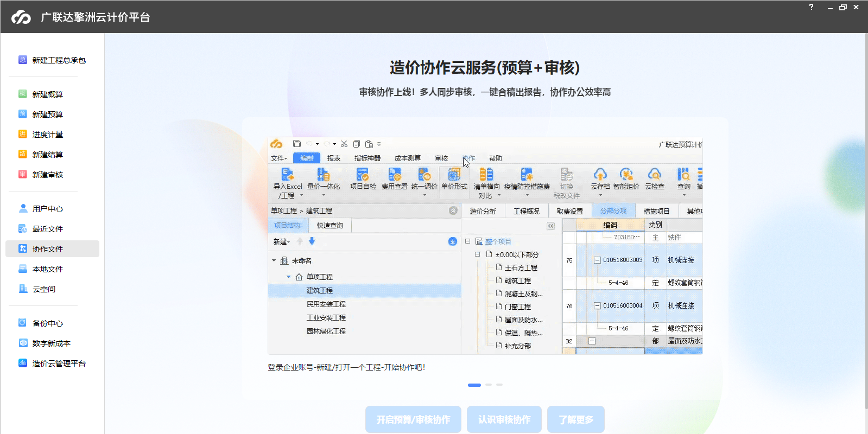
Task: Click the 认识审核协作 button
Action: [504, 419]
